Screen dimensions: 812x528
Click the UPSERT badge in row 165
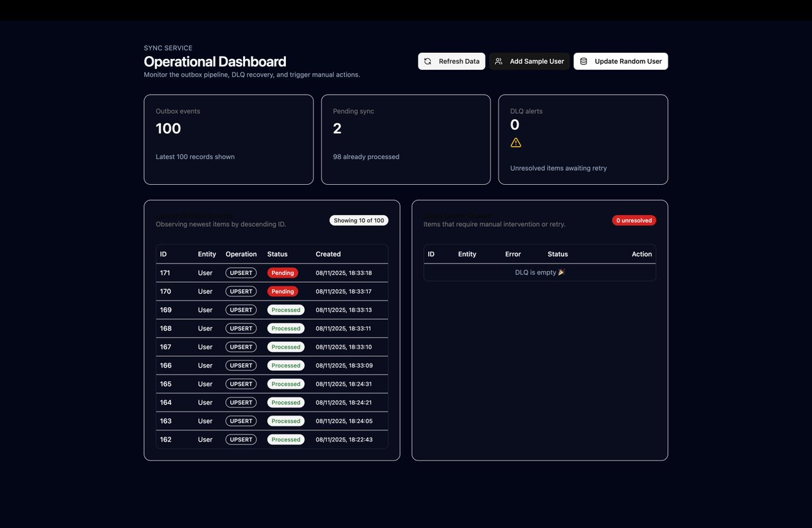(x=241, y=384)
